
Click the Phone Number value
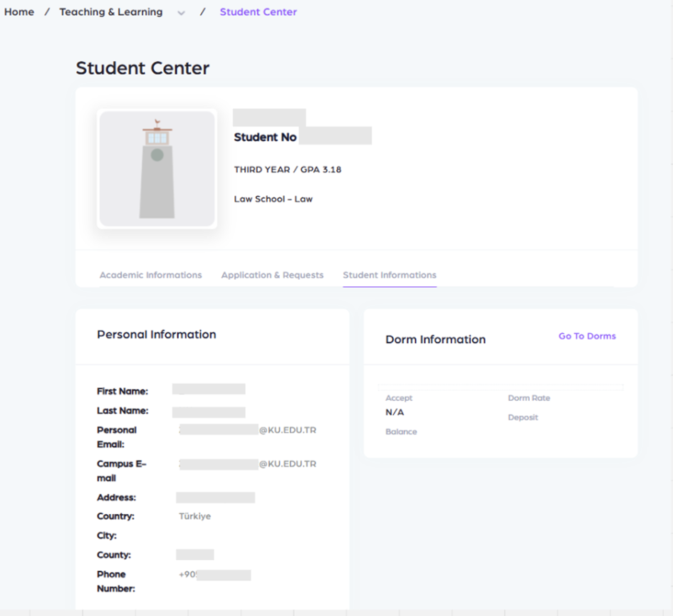pos(214,575)
